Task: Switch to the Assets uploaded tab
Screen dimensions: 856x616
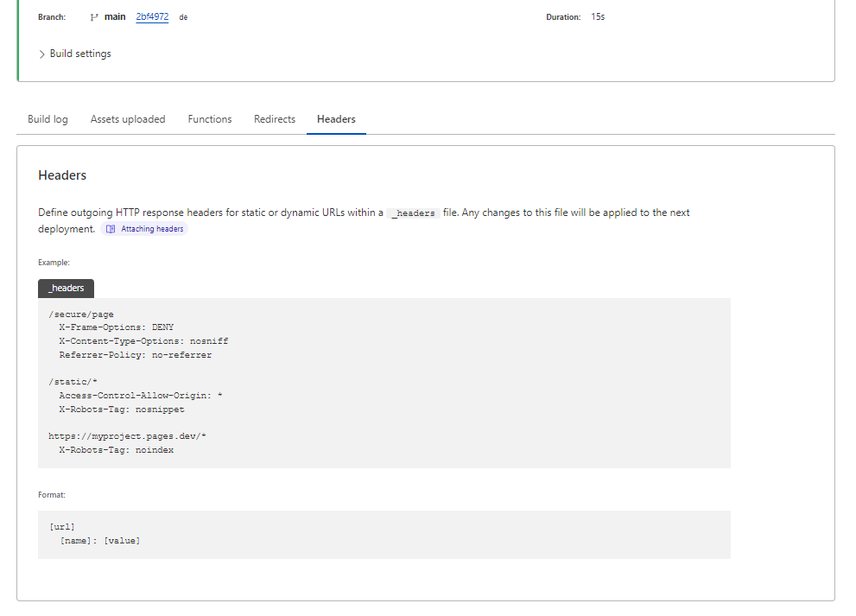Action: (x=127, y=118)
